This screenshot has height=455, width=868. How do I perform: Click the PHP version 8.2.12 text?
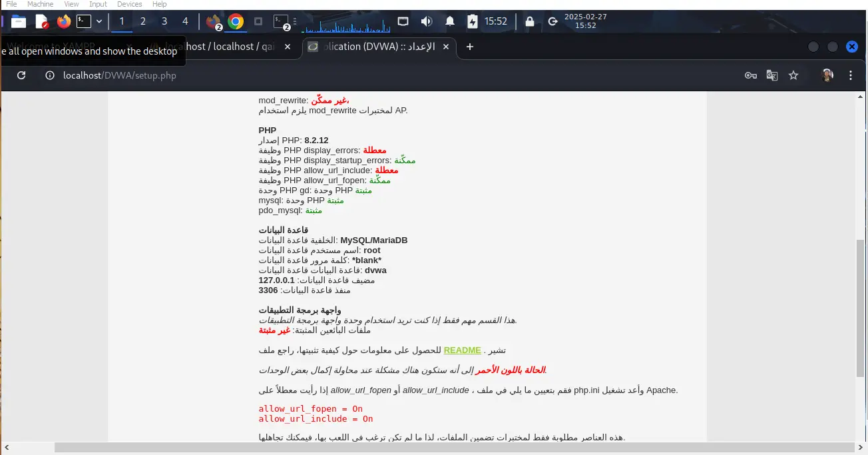[316, 141]
